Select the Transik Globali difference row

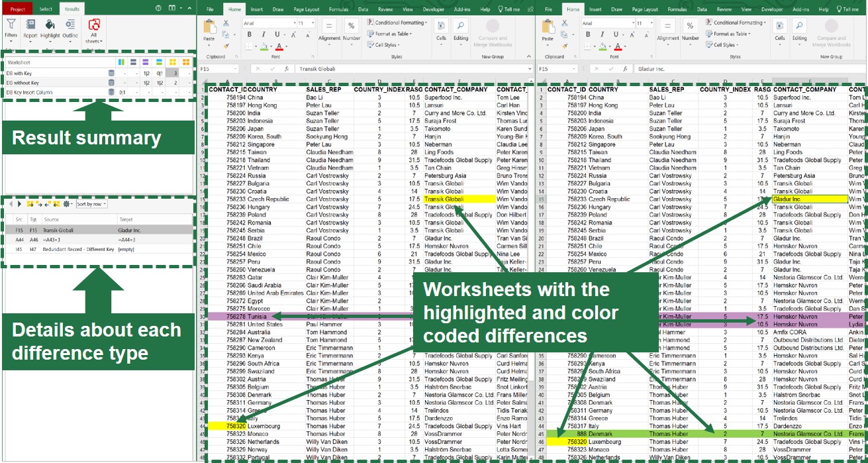click(x=99, y=230)
